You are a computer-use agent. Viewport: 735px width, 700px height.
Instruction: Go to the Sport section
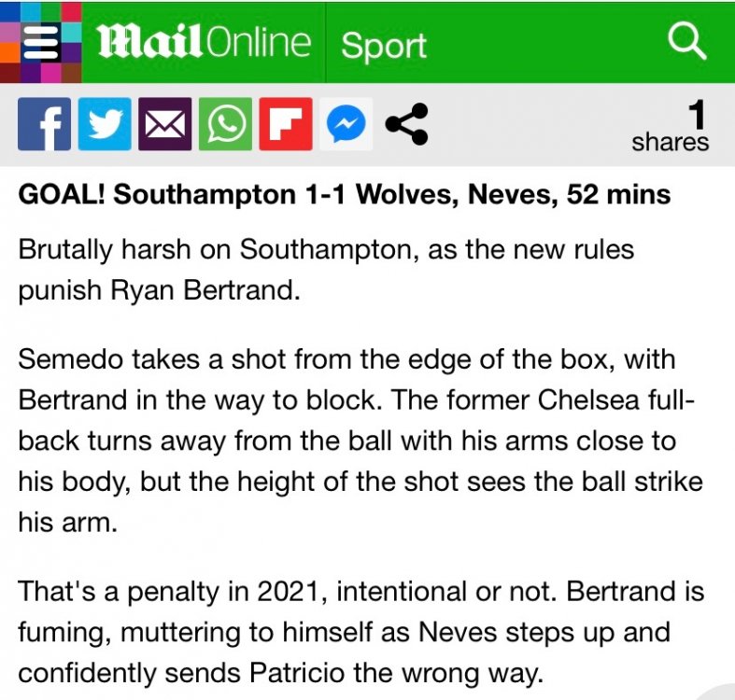coord(383,45)
